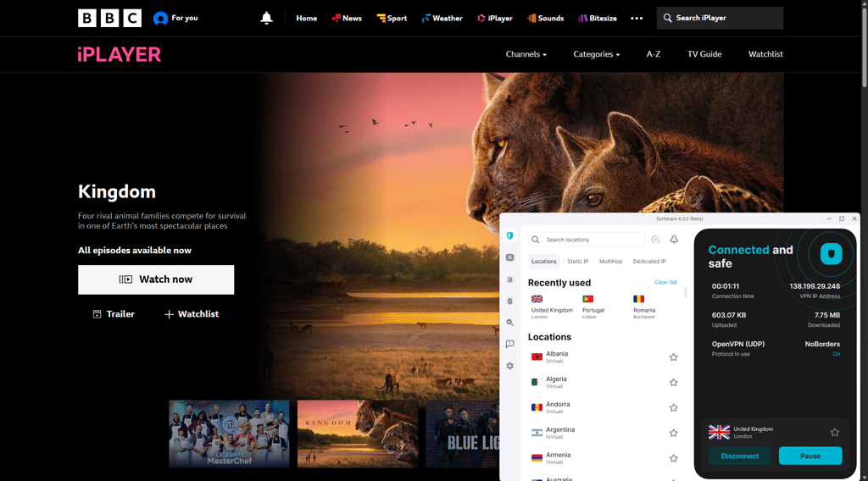Screen dimensions: 868x481
Task: Open Surfshark Search sidebar icon
Action: [x=509, y=323]
